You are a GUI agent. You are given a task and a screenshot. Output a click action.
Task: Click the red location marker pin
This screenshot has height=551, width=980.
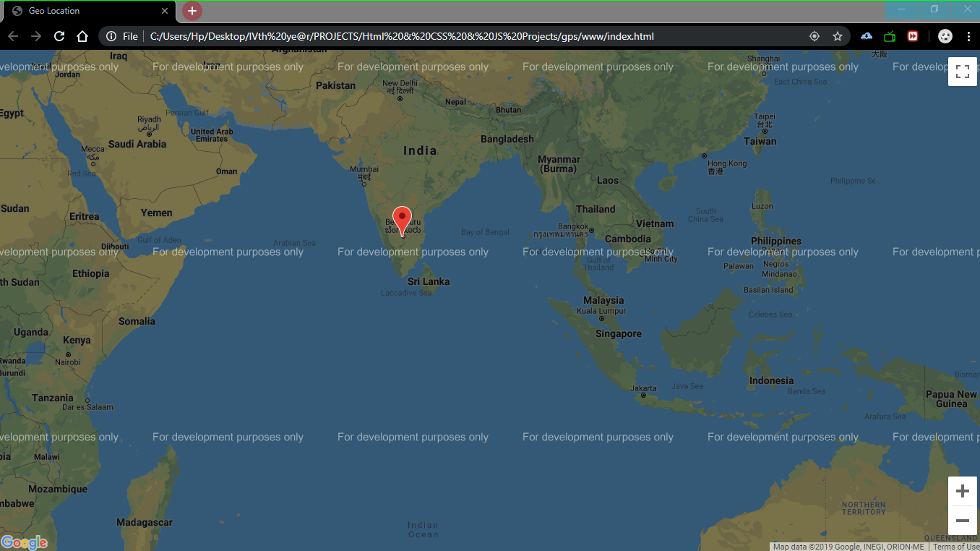tap(402, 219)
